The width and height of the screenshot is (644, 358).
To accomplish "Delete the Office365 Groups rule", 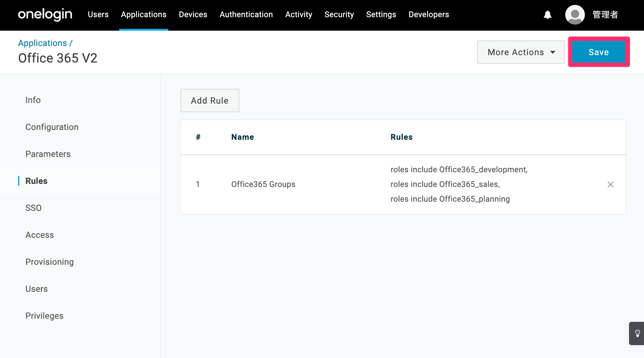I will point(610,184).
